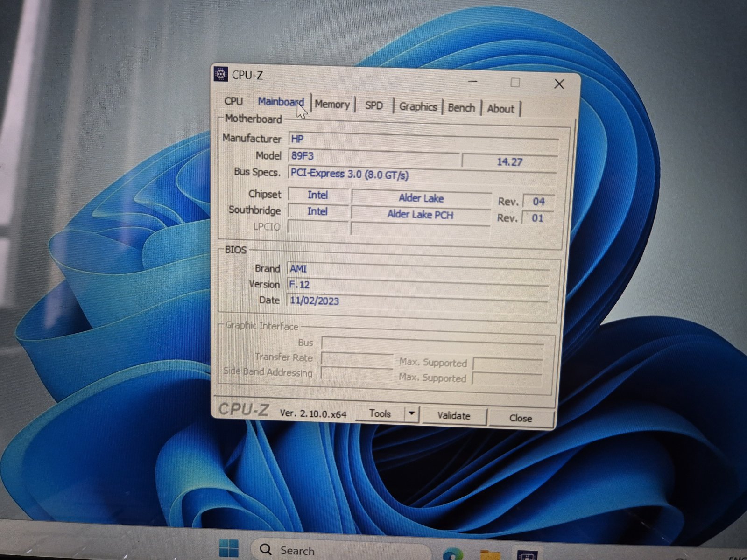Click the CPU-Z icon in the taskbar

click(527, 554)
